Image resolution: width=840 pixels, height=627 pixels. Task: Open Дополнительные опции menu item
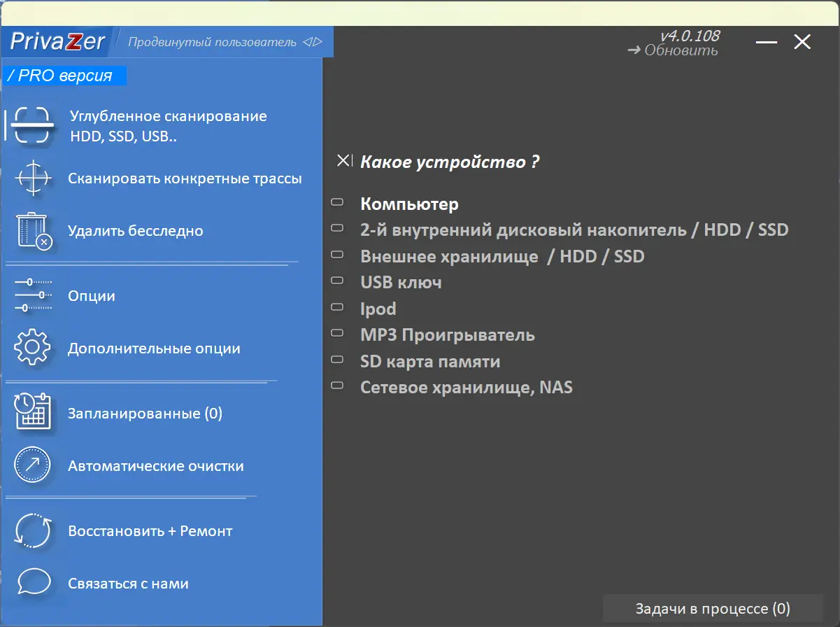pos(154,348)
